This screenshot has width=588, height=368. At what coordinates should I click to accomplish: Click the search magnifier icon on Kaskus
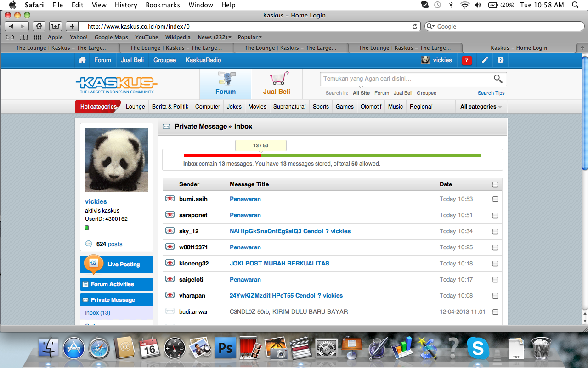point(498,79)
